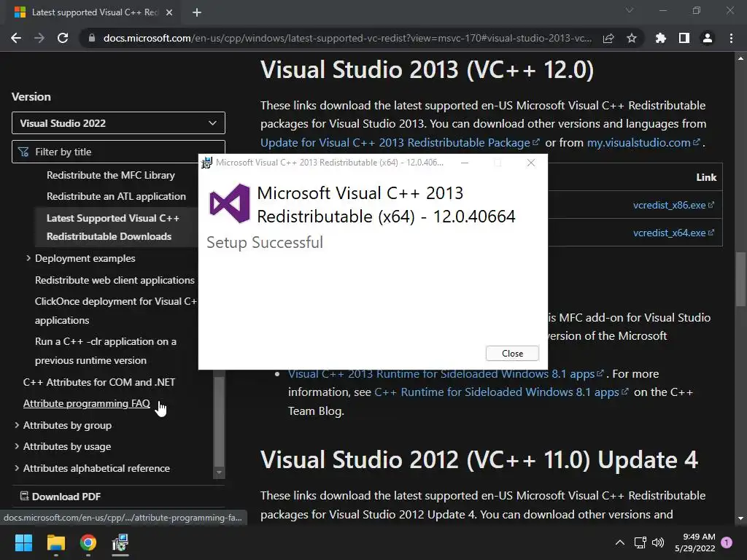Open the Extensions puzzle icon
Image resolution: width=747 pixels, height=560 pixels.
661,38
